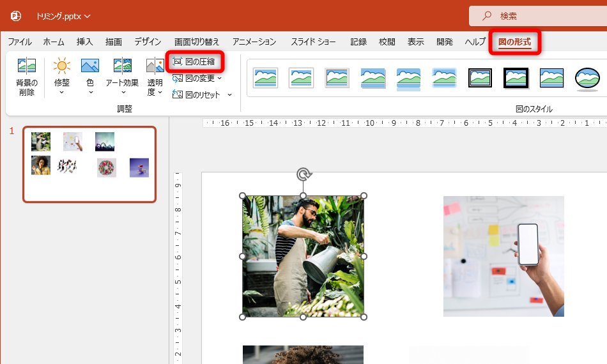Open the アニメーション tab
Screen dimensions: 607x364
pyautogui.click(x=254, y=42)
